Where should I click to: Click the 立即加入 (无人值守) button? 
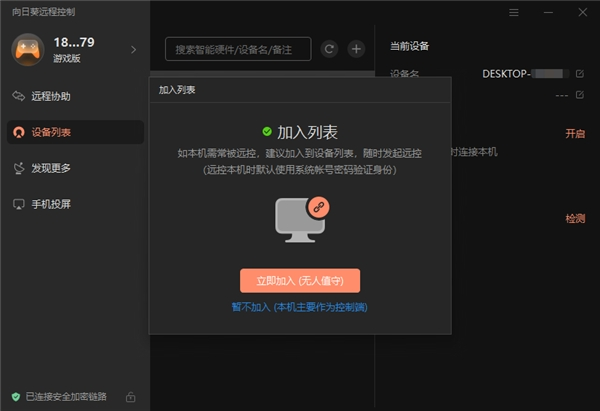[x=299, y=280]
